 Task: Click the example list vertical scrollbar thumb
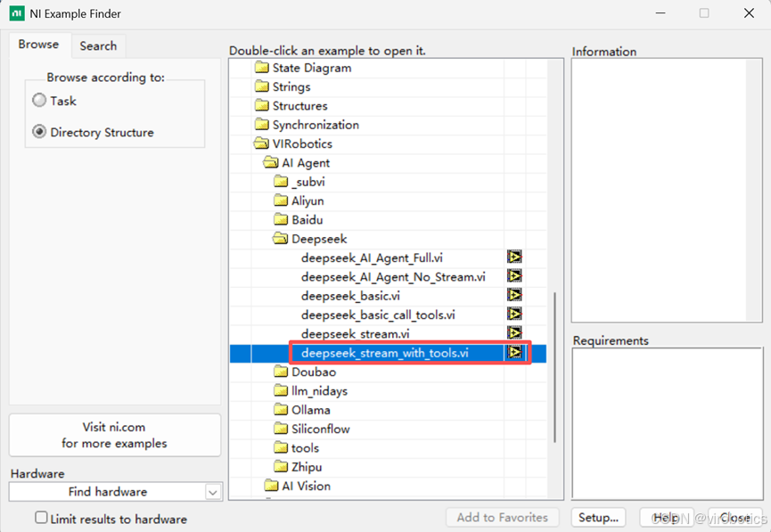click(554, 367)
